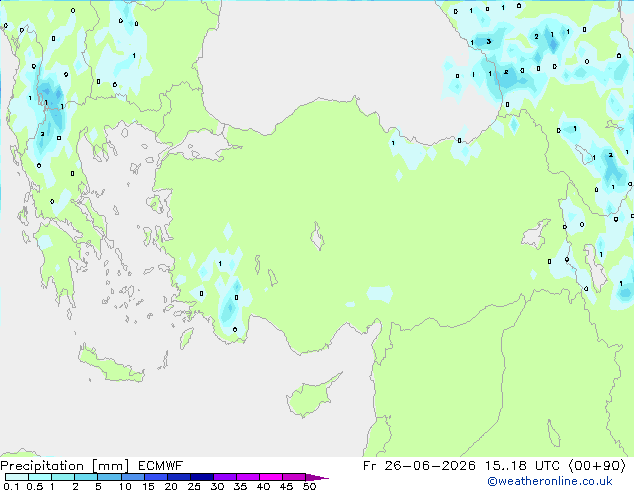
Task: Select the '(00+90)' forecast offset text
Action: 598,466
